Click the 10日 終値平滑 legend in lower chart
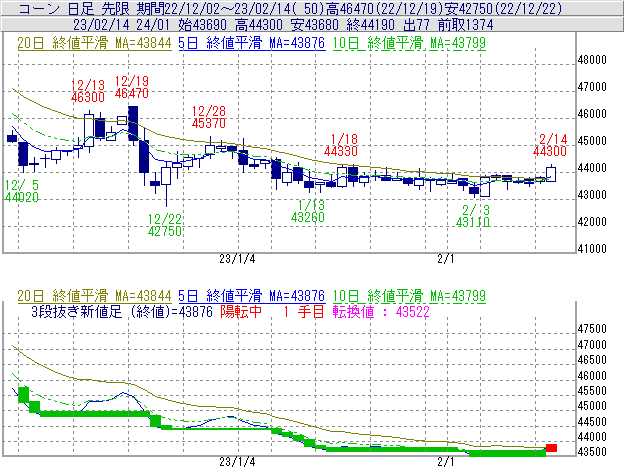Image resolution: width=624 pixels, height=475 pixels. click(409, 296)
